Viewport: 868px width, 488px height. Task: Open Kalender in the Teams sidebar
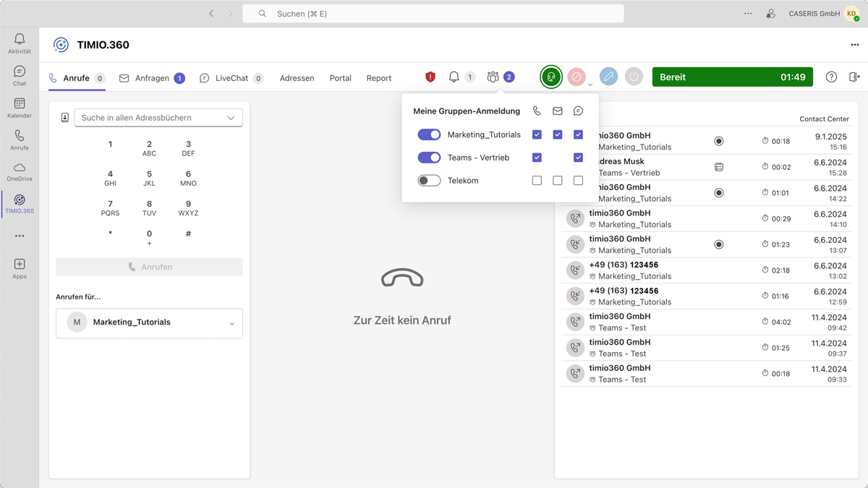tap(20, 107)
